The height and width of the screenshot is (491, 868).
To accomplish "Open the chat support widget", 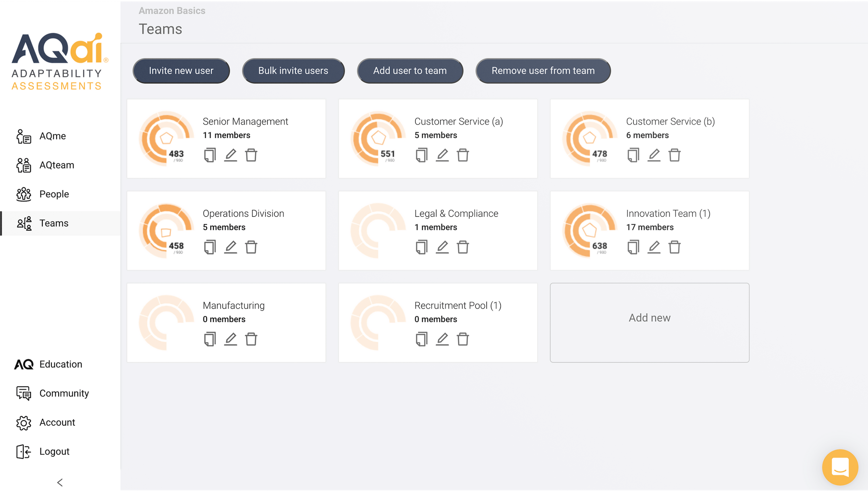I will click(x=840, y=467).
